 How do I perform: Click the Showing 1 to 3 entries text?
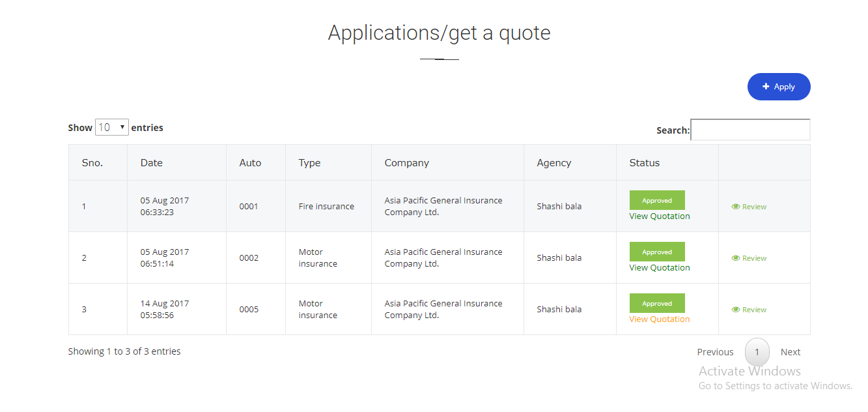coord(124,351)
